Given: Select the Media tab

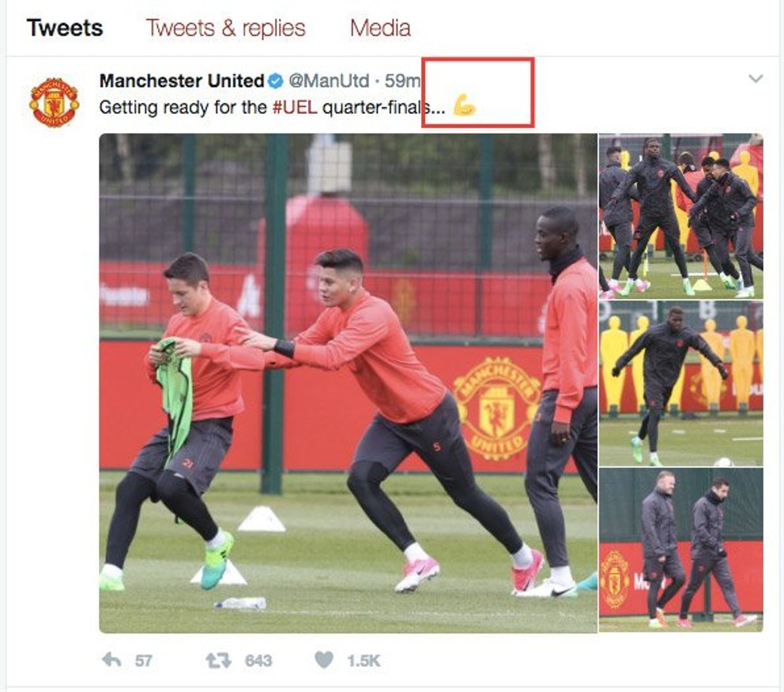Looking at the screenshot, I should point(380,28).
